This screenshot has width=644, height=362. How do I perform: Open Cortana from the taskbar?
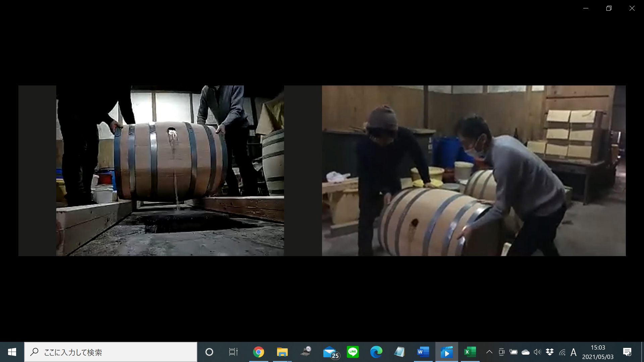(209, 352)
